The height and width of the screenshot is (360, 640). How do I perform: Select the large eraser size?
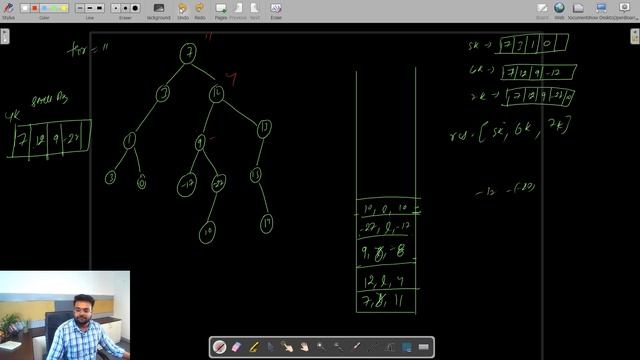(135, 8)
